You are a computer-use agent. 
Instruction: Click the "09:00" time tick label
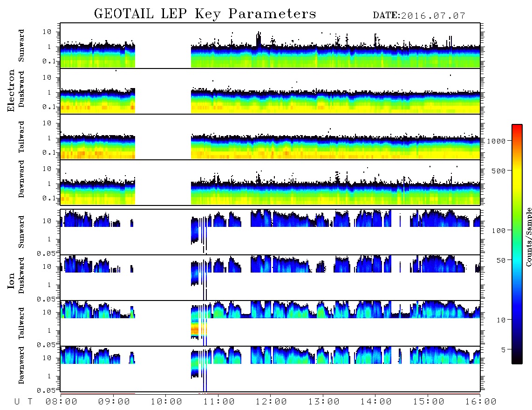(114, 402)
